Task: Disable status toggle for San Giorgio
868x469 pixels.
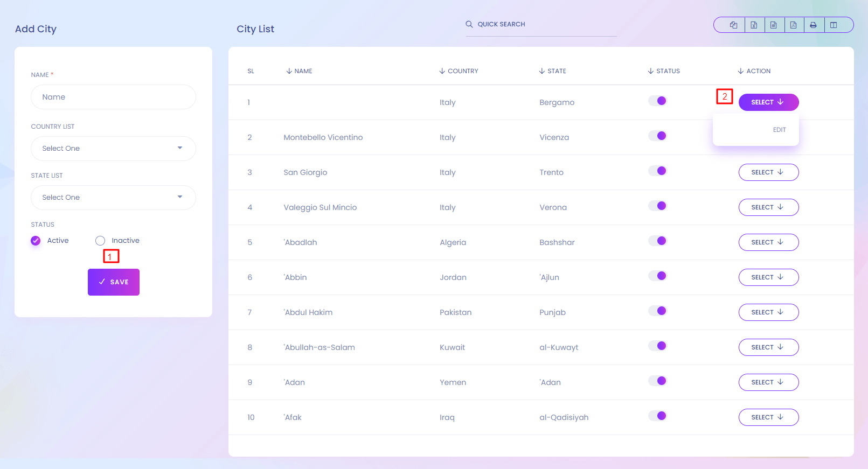Action: point(658,171)
